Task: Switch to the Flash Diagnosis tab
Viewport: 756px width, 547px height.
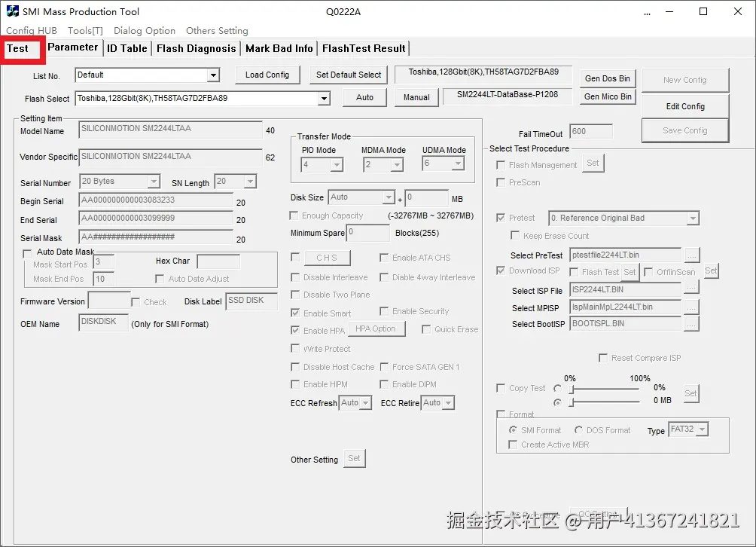Action: click(197, 48)
